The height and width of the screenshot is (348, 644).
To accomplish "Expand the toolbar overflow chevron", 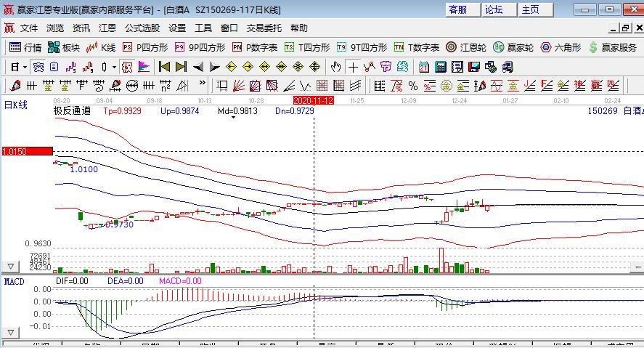I will 202,83.
